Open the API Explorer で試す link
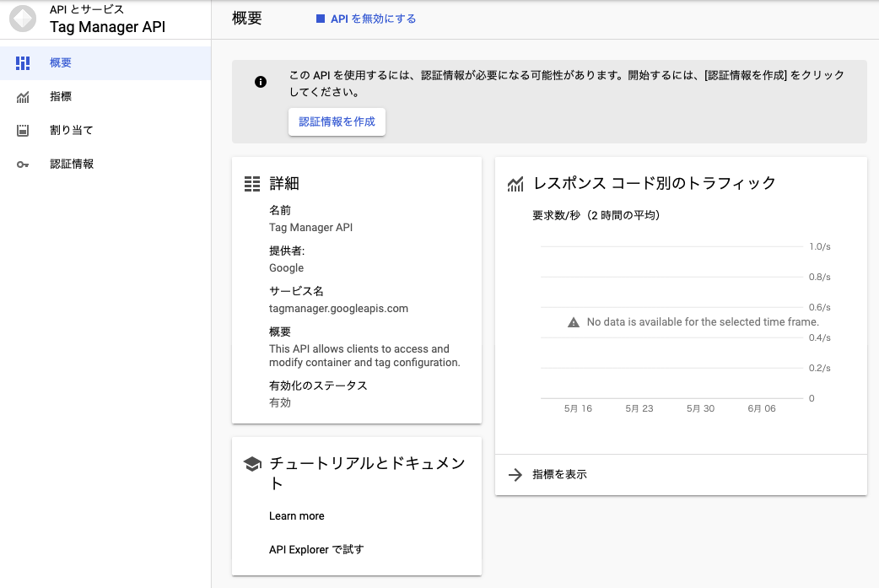Viewport: 879px width, 588px height. [316, 549]
